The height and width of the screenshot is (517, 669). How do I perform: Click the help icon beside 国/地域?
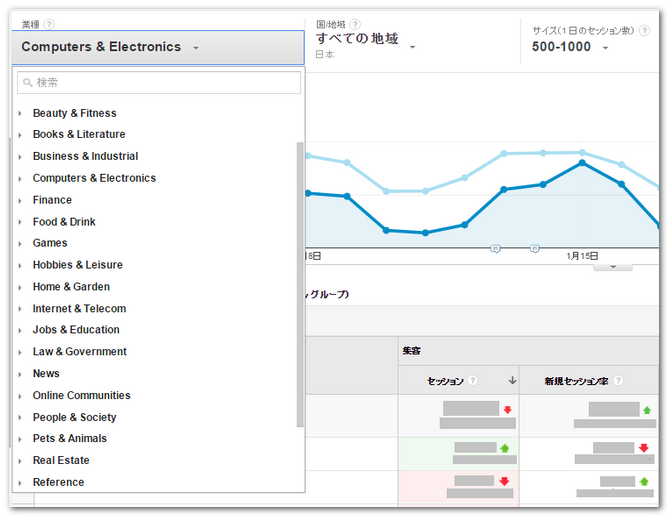355,24
